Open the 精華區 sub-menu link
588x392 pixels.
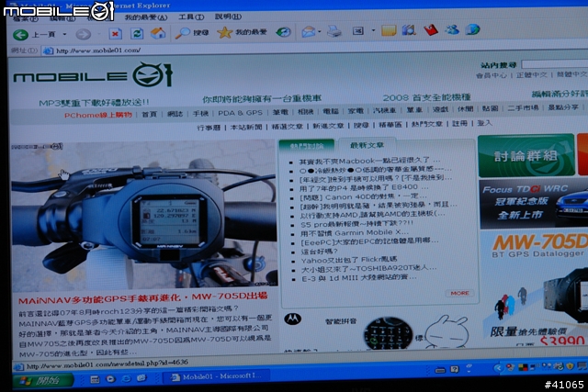[390, 125]
